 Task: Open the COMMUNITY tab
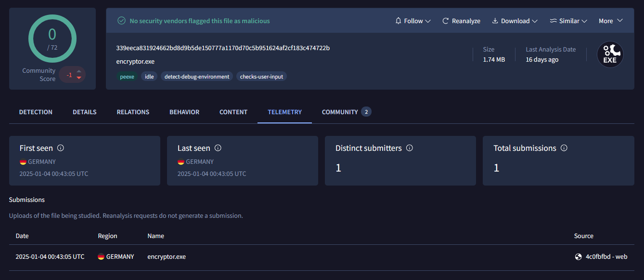tap(347, 112)
